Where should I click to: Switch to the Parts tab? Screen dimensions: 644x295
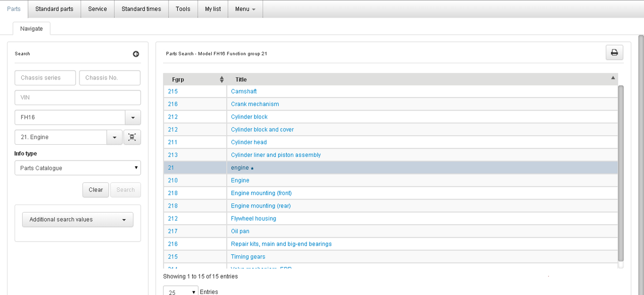(x=14, y=9)
